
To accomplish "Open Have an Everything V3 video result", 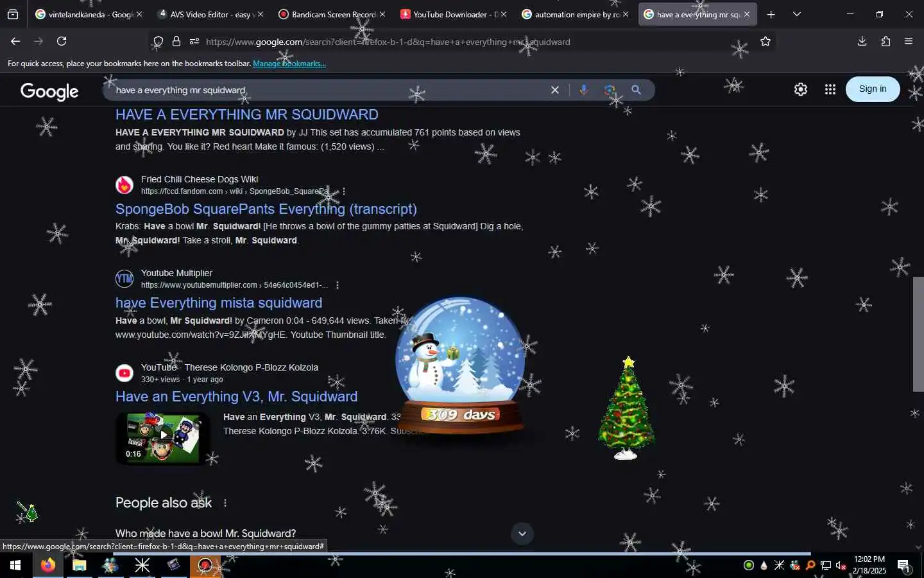I will 237,396.
